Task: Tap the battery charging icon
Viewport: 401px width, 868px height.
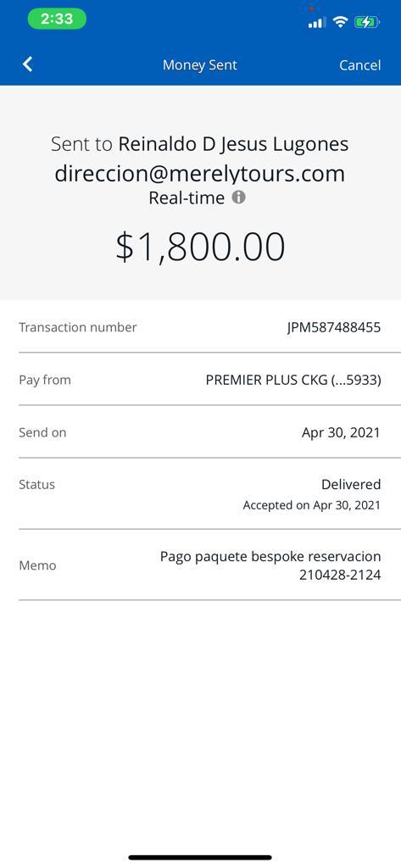Action: click(366, 22)
